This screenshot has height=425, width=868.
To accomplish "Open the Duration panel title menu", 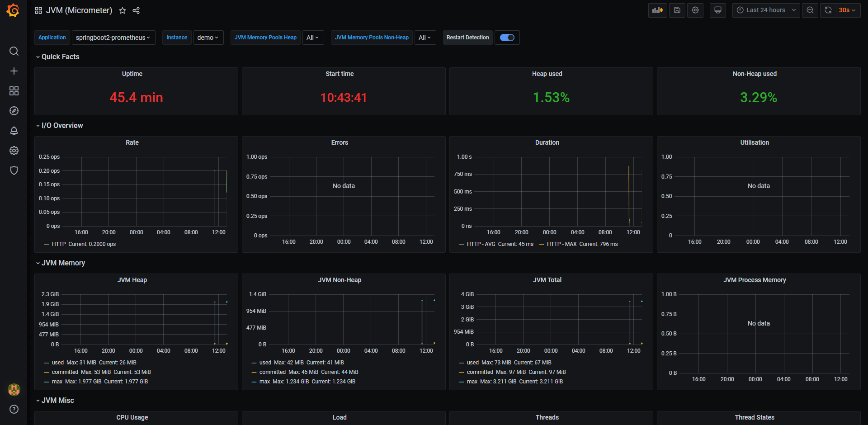I will (x=547, y=142).
